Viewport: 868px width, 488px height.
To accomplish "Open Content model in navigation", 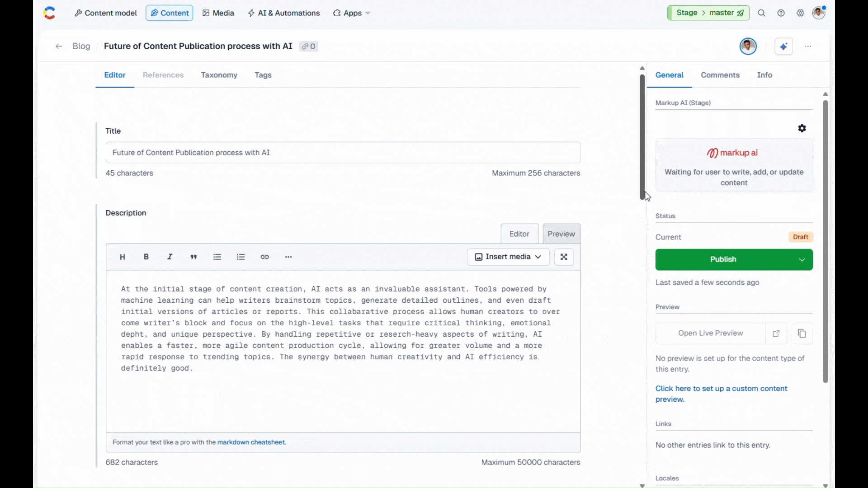I will click(106, 13).
